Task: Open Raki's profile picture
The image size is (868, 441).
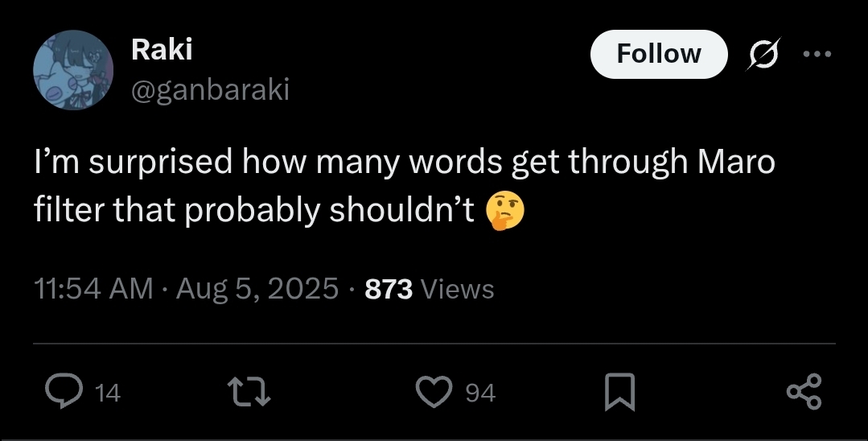Action: [x=72, y=71]
